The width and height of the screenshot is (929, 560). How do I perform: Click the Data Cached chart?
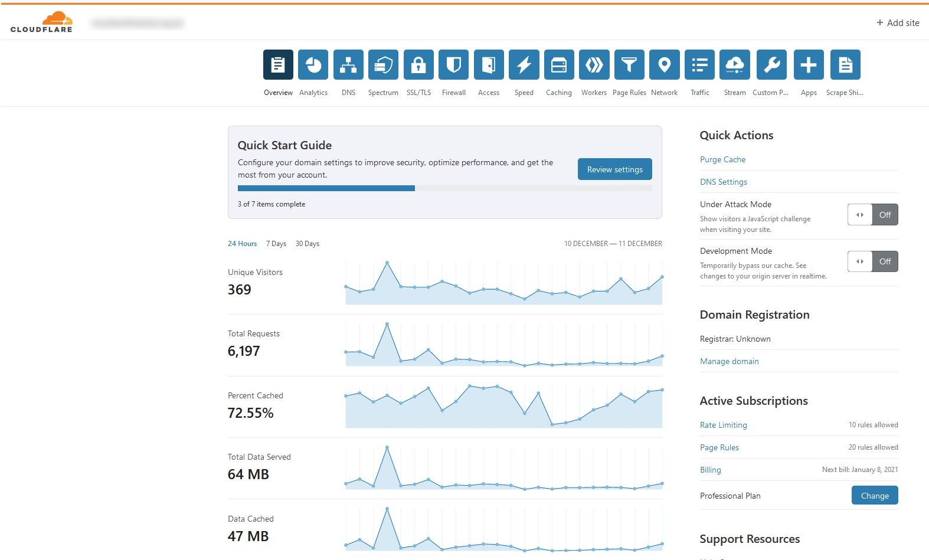pyautogui.click(x=504, y=529)
